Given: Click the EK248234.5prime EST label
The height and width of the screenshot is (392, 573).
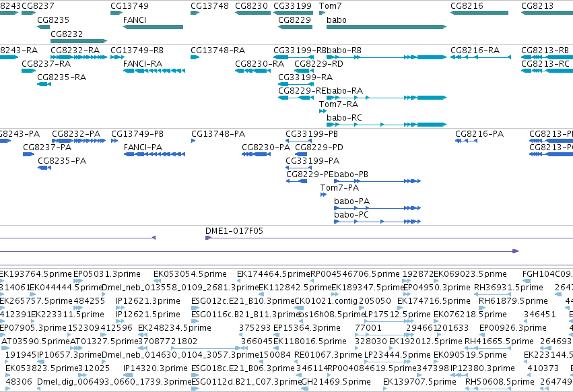Looking at the screenshot, I should click(174, 328).
